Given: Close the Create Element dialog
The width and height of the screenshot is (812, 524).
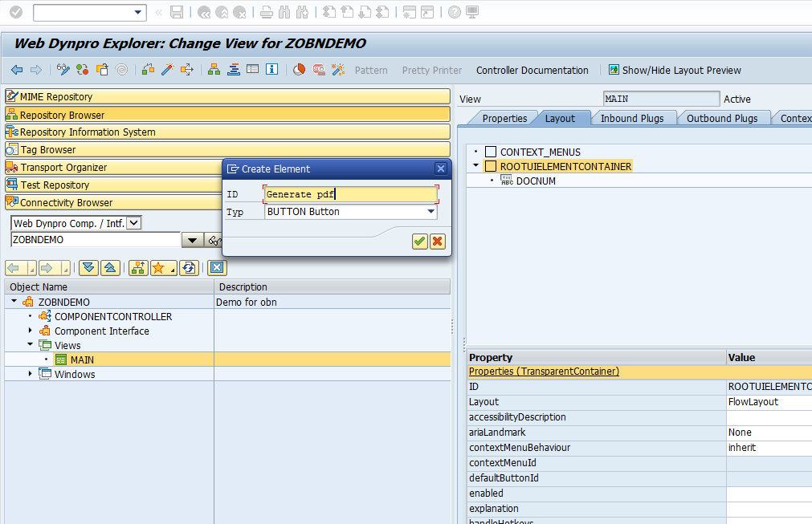Looking at the screenshot, I should (441, 169).
